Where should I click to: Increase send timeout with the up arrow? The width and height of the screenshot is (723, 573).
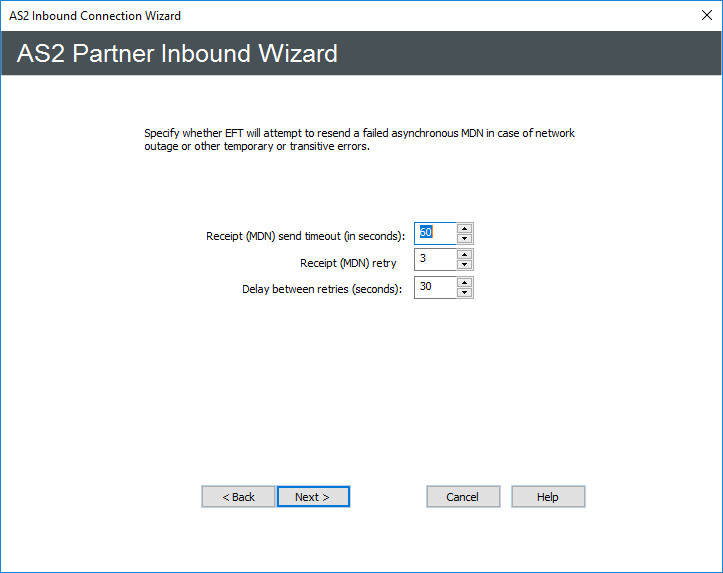(x=464, y=228)
